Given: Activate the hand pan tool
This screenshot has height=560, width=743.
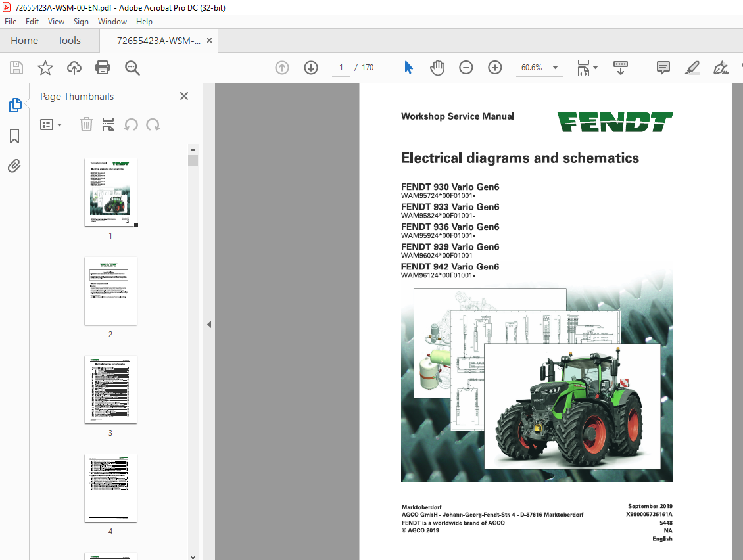Looking at the screenshot, I should coord(437,68).
